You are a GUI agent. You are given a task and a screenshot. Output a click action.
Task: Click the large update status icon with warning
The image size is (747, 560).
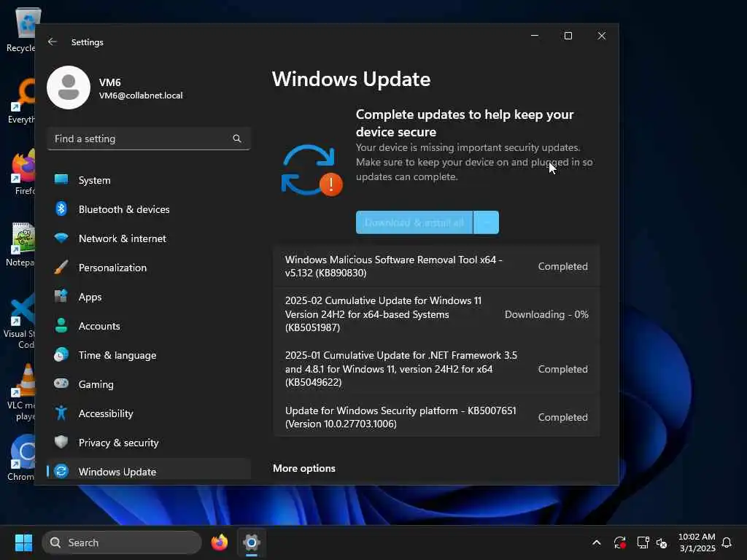312,171
